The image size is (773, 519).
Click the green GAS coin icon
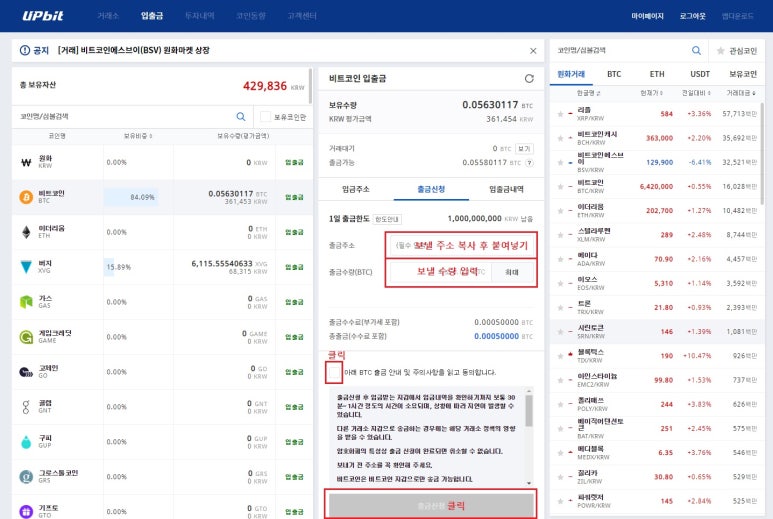pos(26,302)
